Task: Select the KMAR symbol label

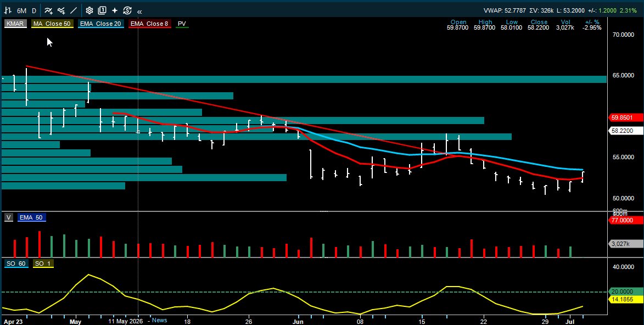Action: pos(15,24)
